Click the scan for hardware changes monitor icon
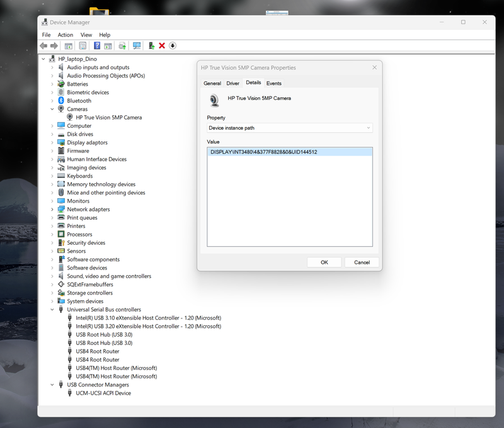Viewport: 504px width, 428px height. click(x=137, y=46)
